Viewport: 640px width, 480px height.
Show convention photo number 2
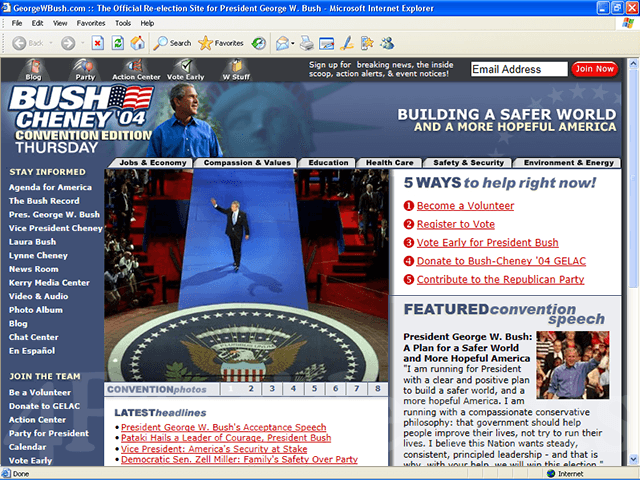251,389
